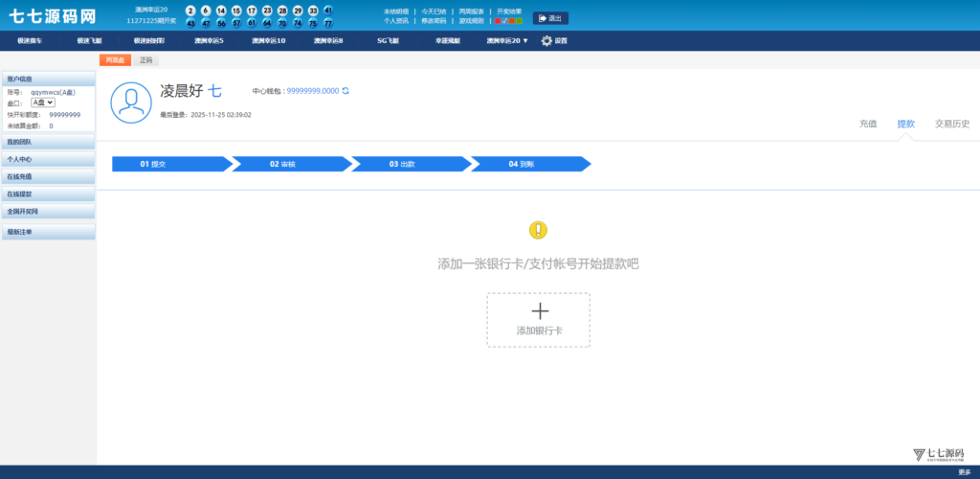Click the 11271225期开奖 draw label
The image size is (980, 479).
[151, 21]
